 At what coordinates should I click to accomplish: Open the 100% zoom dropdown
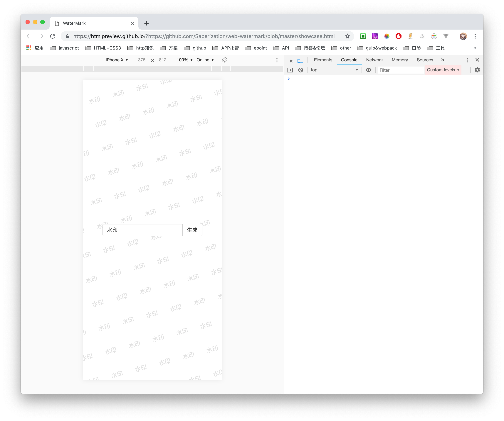click(185, 60)
